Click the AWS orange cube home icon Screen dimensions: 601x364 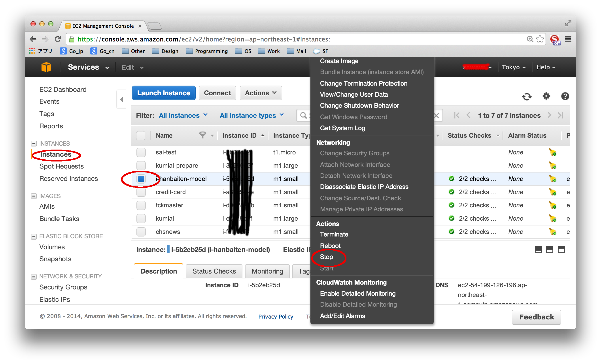click(x=46, y=67)
